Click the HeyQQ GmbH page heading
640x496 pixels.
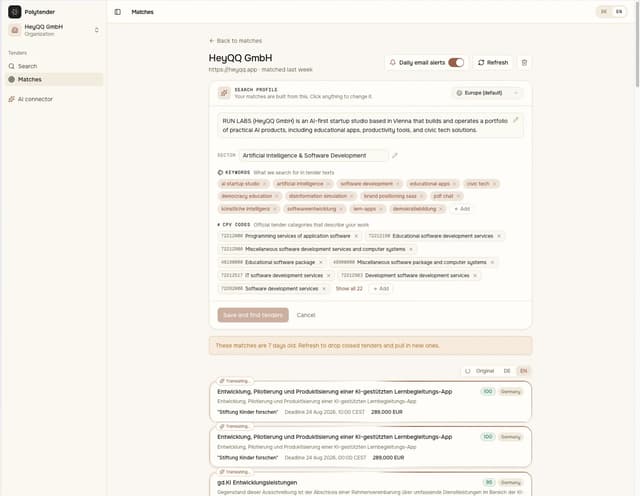click(x=240, y=58)
